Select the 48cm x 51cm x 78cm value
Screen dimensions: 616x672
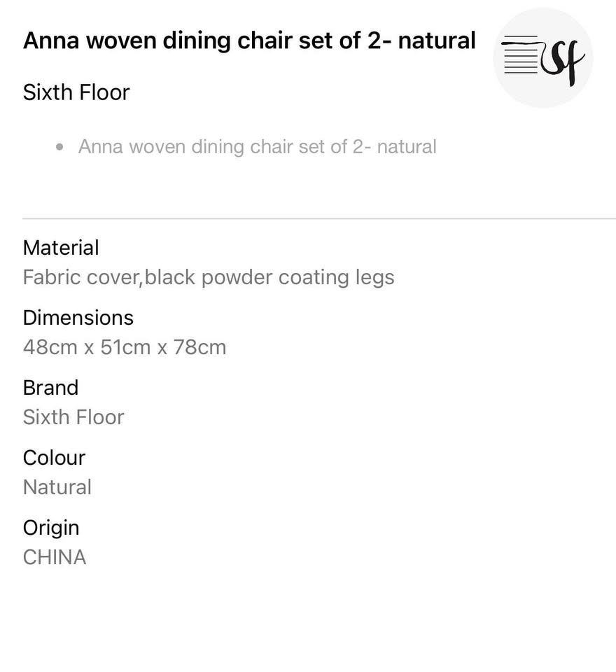tap(125, 347)
